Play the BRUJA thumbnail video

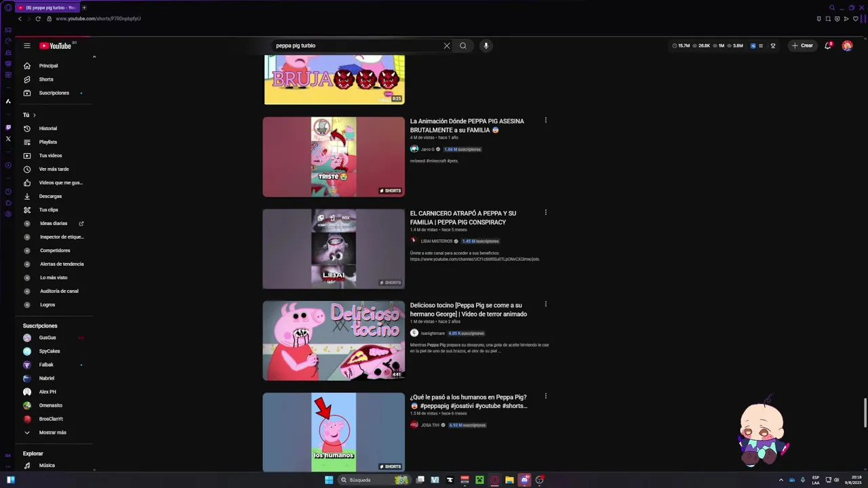334,80
